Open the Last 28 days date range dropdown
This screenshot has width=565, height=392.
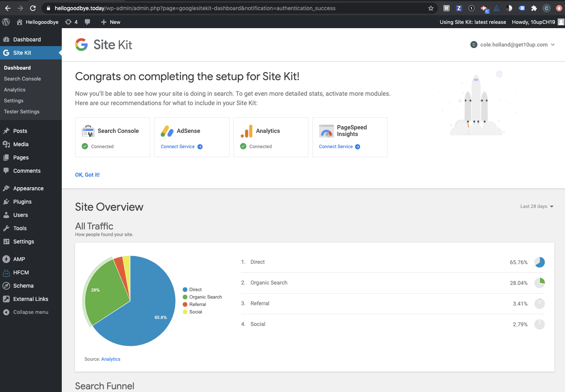[537, 206]
